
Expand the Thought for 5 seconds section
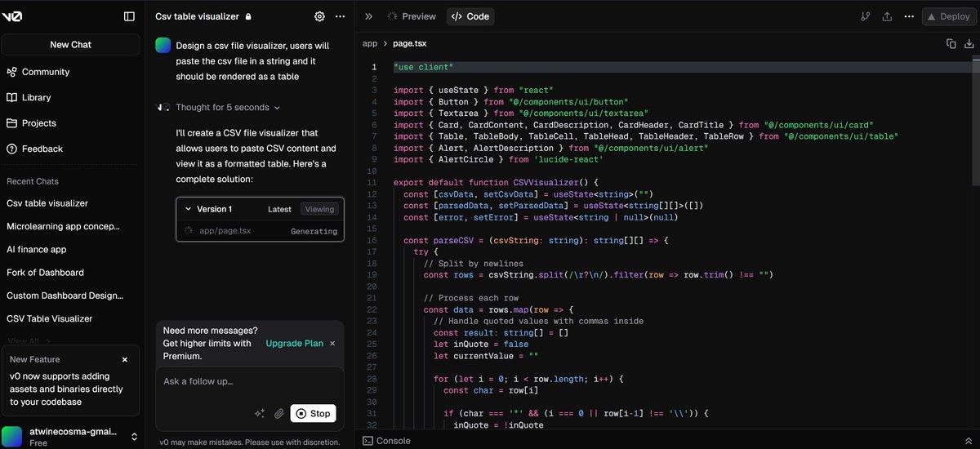228,107
